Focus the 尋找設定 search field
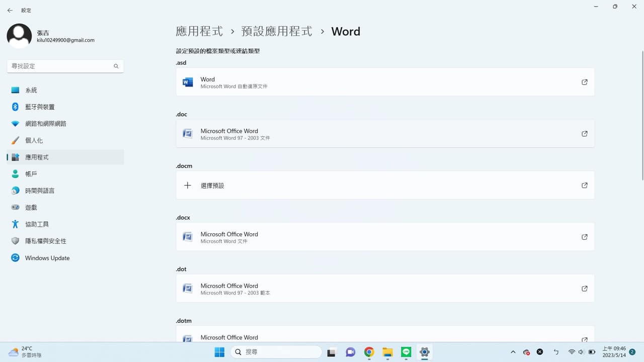Viewport: 644px width, 362px height. (65, 66)
